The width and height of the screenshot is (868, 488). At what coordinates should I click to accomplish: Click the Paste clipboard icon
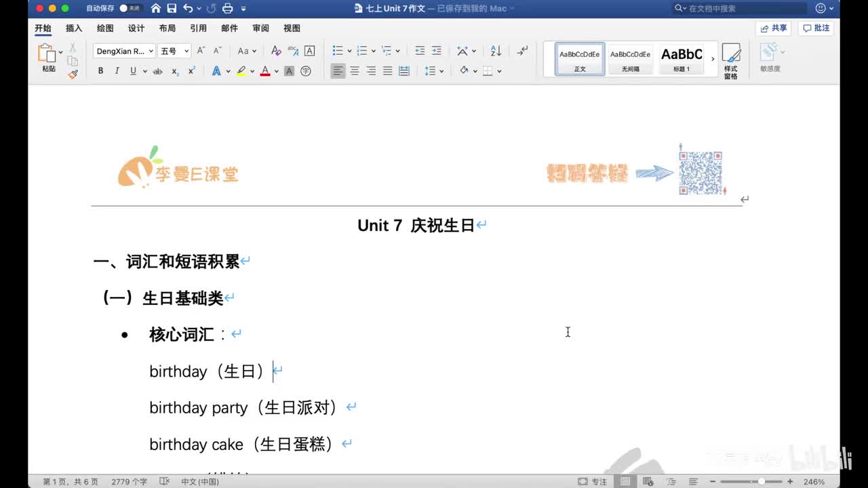(x=47, y=54)
